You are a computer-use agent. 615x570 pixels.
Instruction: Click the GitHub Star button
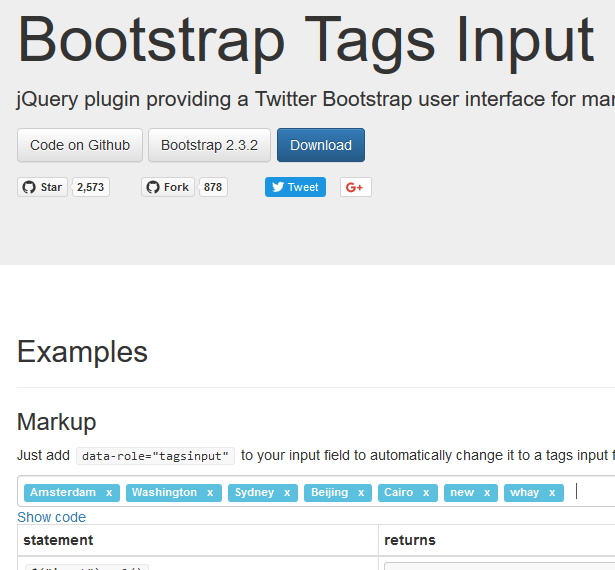point(42,187)
